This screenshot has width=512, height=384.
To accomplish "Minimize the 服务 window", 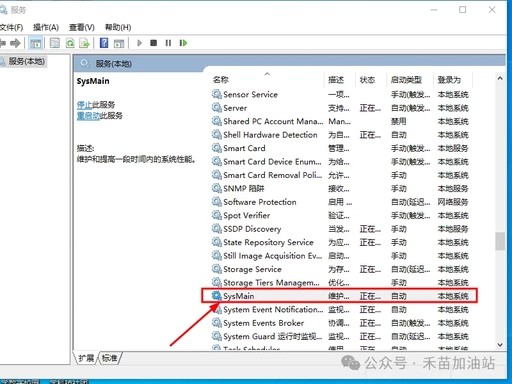I will click(x=434, y=10).
